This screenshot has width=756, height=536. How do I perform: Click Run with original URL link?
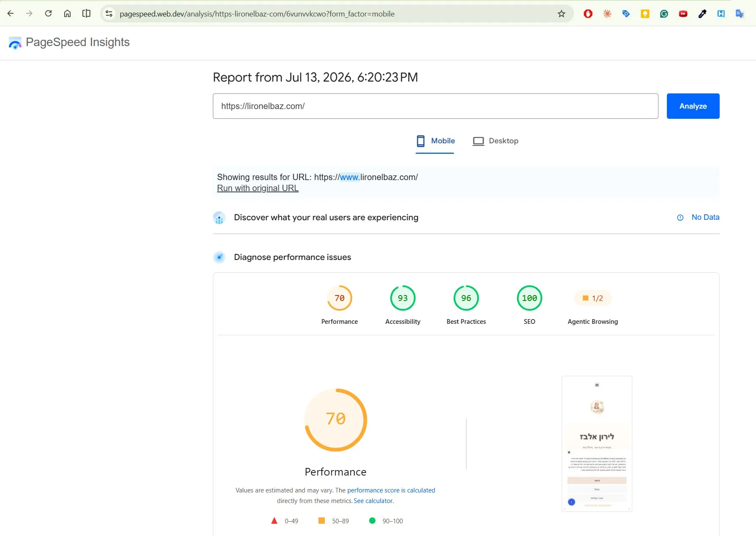[258, 188]
